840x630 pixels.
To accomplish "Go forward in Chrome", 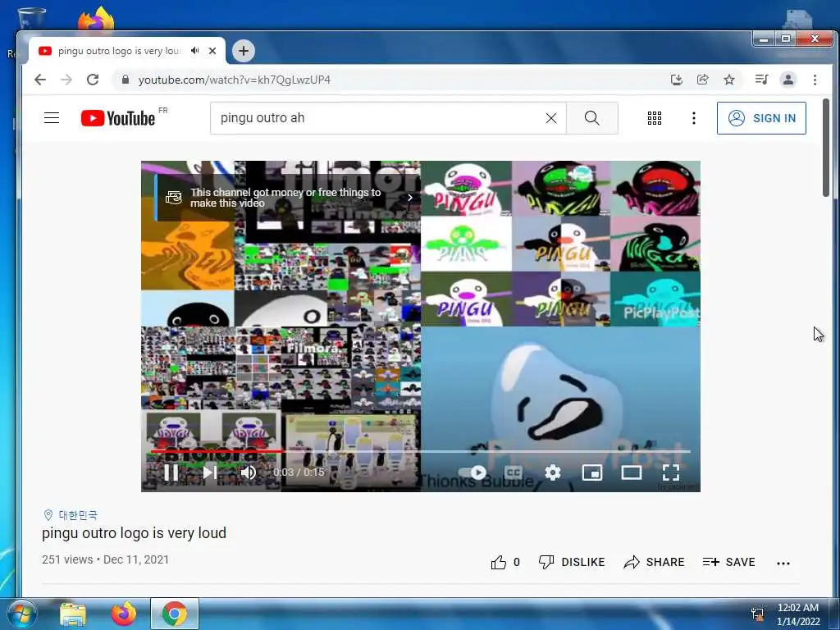I will tap(66, 80).
